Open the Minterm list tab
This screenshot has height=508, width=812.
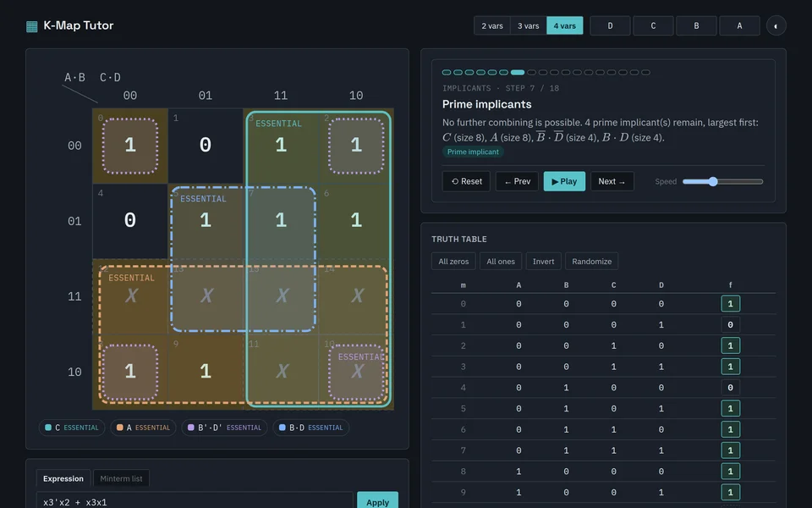tap(121, 478)
